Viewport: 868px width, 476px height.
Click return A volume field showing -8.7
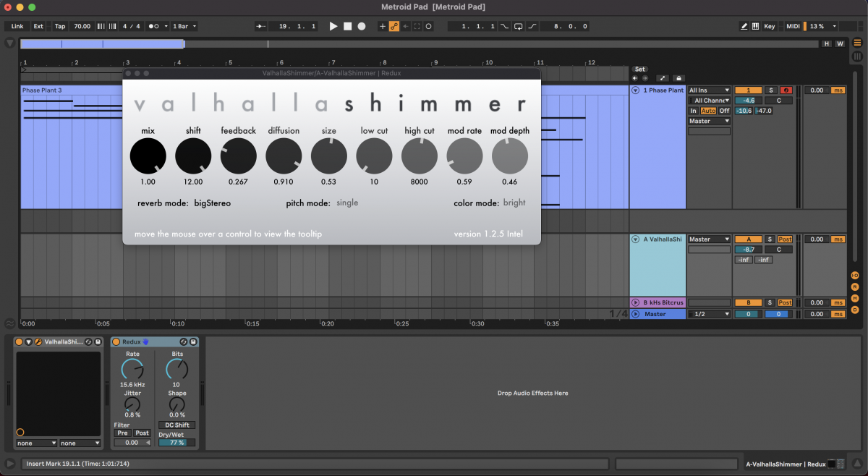pos(748,250)
